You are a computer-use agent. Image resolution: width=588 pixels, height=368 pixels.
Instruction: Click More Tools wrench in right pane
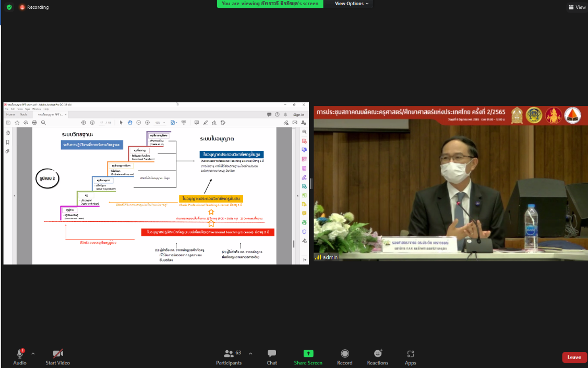(x=304, y=241)
